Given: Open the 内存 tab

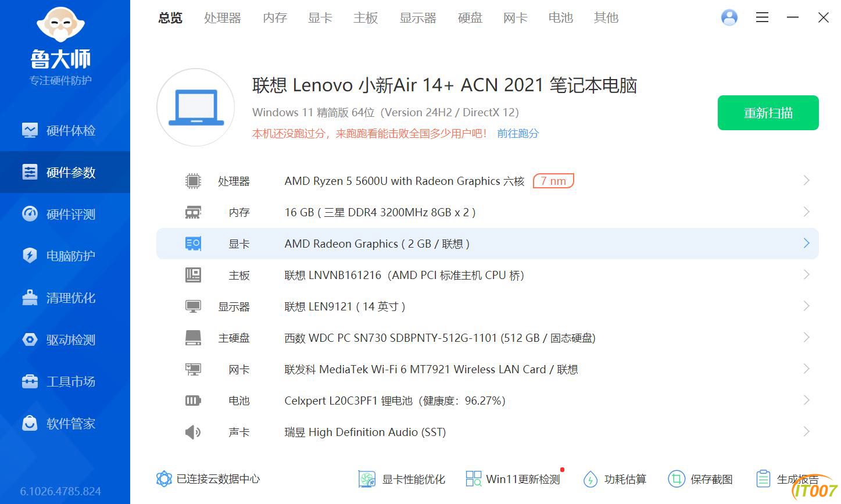Looking at the screenshot, I should click(275, 18).
